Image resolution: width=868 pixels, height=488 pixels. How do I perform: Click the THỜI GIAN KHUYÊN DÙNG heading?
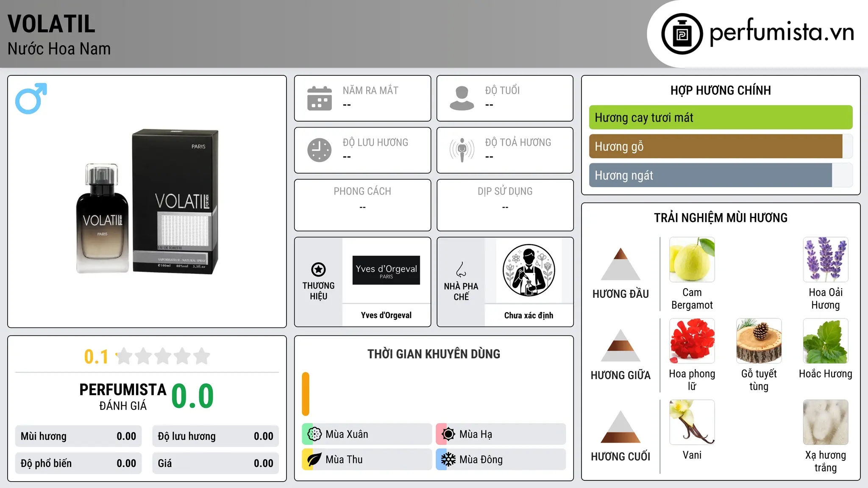click(x=434, y=354)
